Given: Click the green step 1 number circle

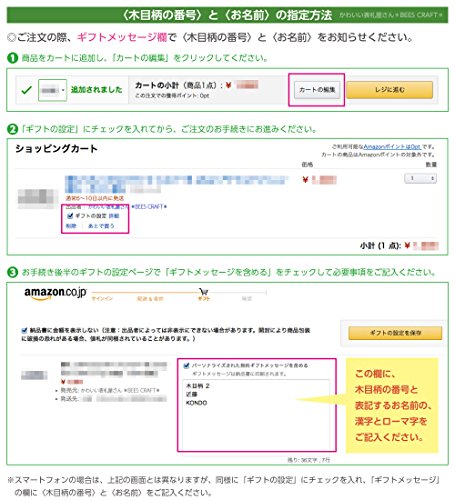Looking at the screenshot, I should pyautogui.click(x=12, y=58).
